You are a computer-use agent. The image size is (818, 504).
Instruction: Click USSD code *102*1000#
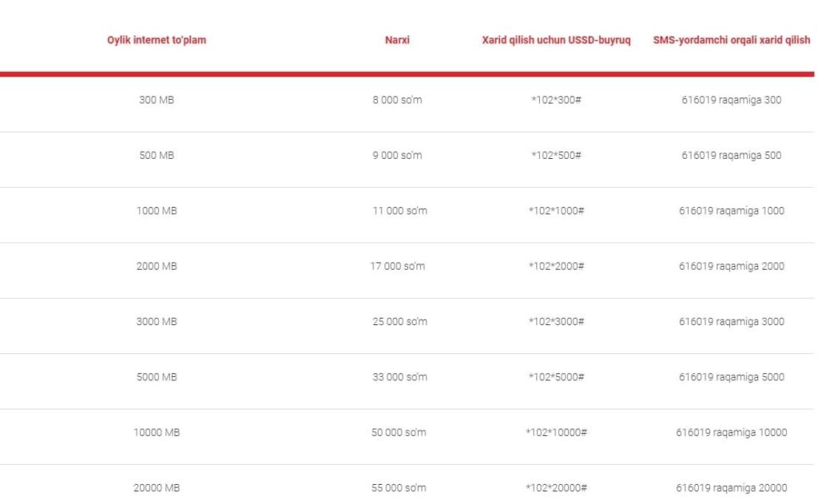556,211
